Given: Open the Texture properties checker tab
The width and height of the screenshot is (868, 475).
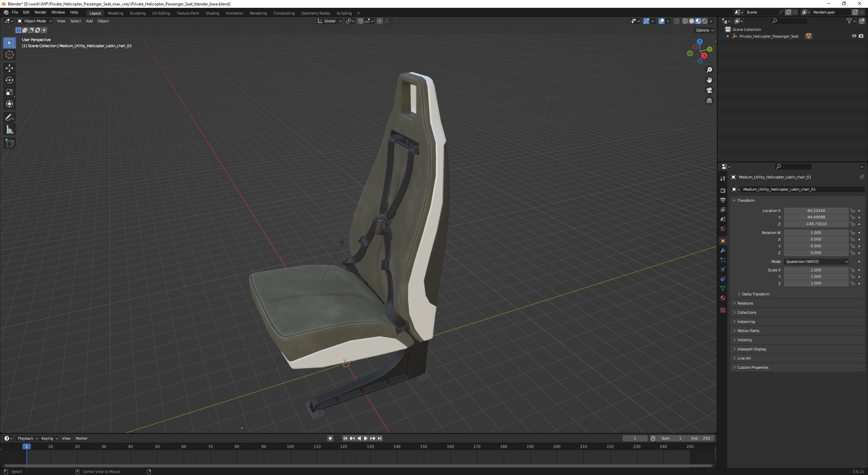Looking at the screenshot, I should click(723, 310).
